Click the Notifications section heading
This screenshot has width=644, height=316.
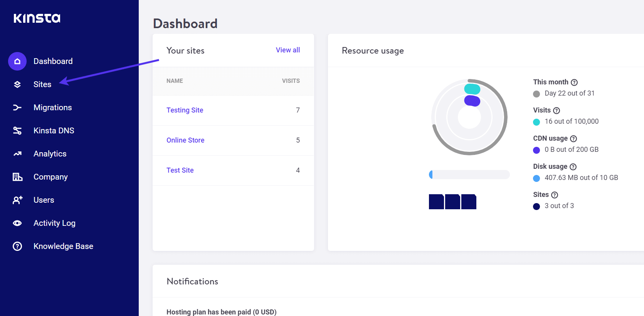point(192,281)
